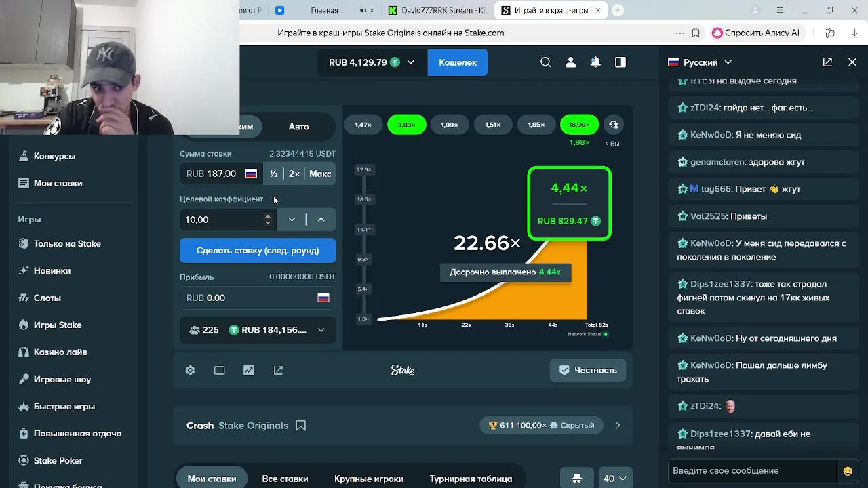This screenshot has height=488, width=868.
Task: Open Новинки sidebar item
Action: click(x=52, y=271)
